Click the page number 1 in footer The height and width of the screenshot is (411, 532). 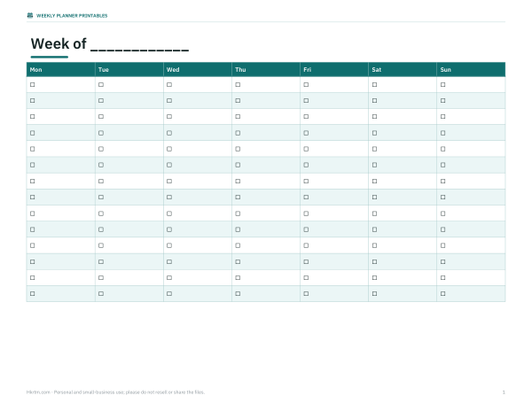[x=504, y=392]
